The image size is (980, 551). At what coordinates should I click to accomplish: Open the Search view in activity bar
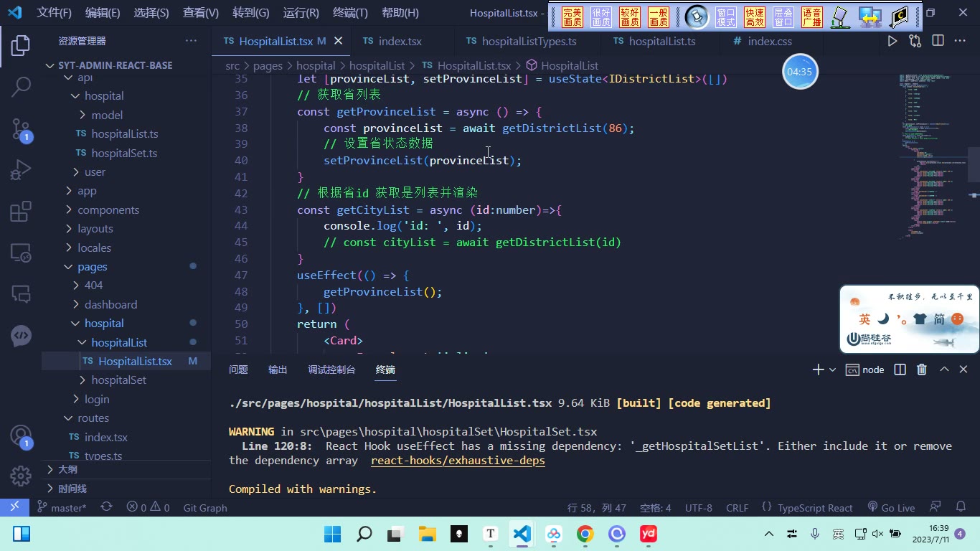[x=21, y=87]
